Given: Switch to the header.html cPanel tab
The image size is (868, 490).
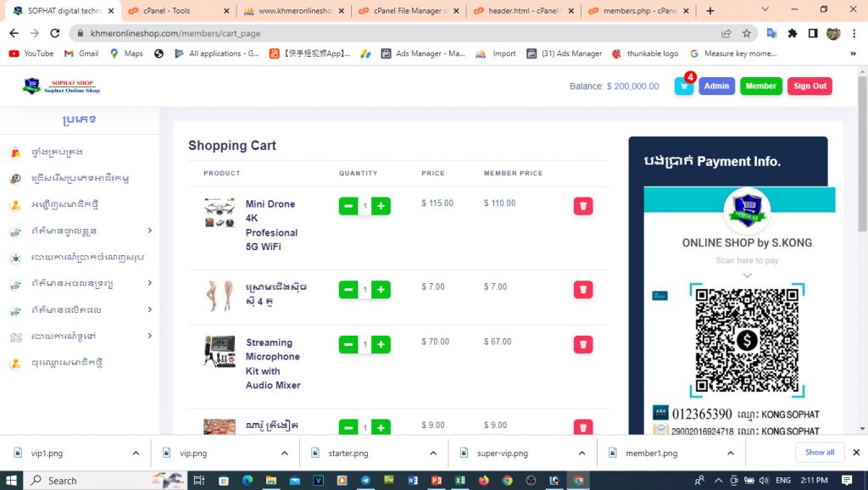Looking at the screenshot, I should (x=520, y=11).
